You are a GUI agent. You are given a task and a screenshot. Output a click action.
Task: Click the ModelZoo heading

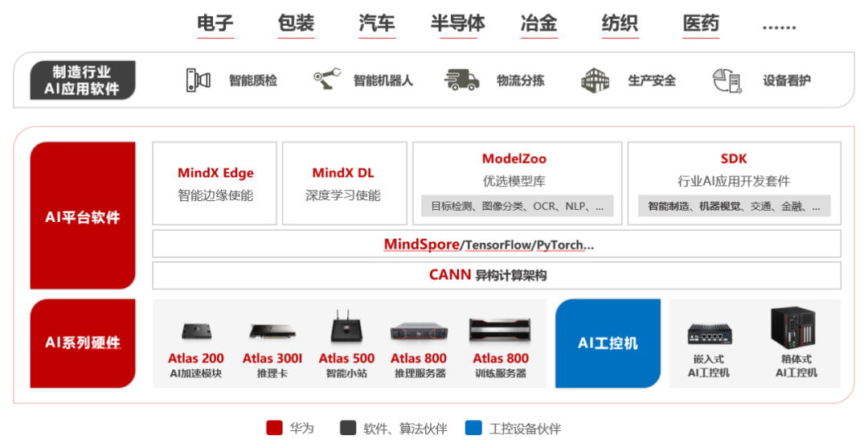(x=514, y=158)
